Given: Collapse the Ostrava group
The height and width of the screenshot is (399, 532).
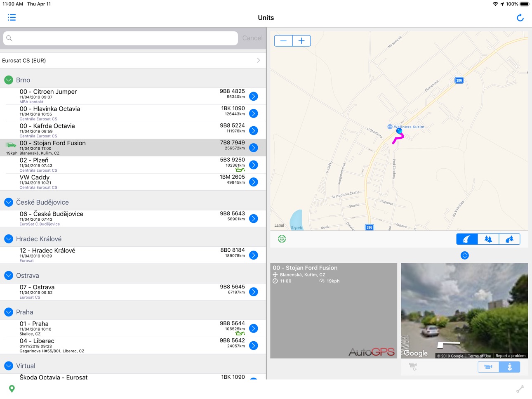Looking at the screenshot, I should (9, 275).
